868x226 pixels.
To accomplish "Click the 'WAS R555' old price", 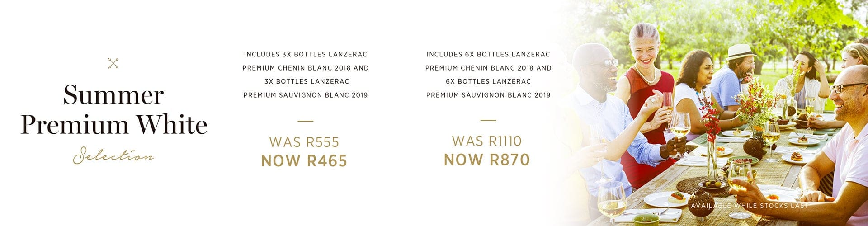I will point(304,142).
